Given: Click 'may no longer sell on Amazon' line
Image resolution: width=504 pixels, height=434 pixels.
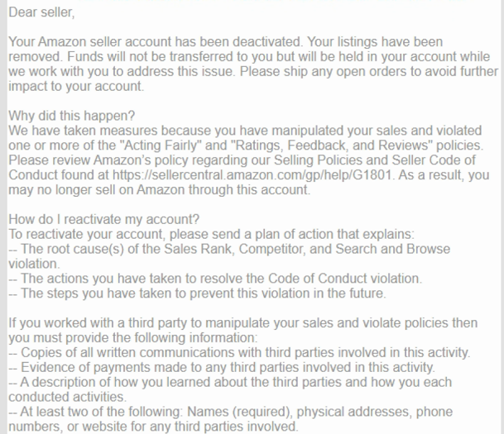Looking at the screenshot, I should click(159, 190).
